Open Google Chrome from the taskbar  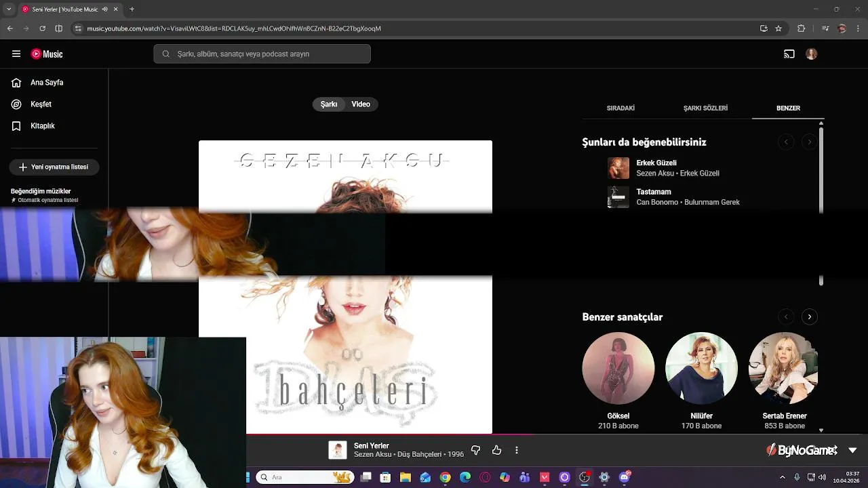click(445, 477)
